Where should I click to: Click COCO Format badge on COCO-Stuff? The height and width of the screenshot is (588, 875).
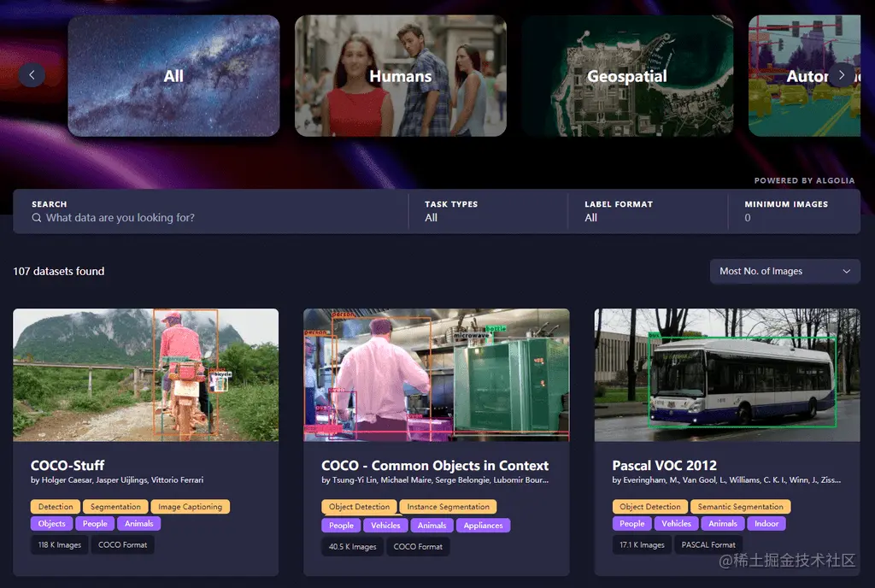(123, 544)
